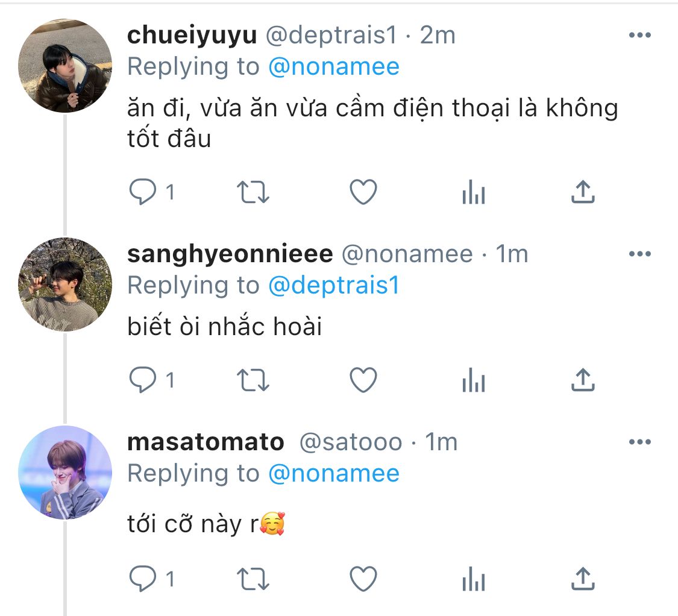This screenshot has height=616, width=678.
Task: Open more options on sanghyeonnieee's tweet
Action: coord(639,254)
